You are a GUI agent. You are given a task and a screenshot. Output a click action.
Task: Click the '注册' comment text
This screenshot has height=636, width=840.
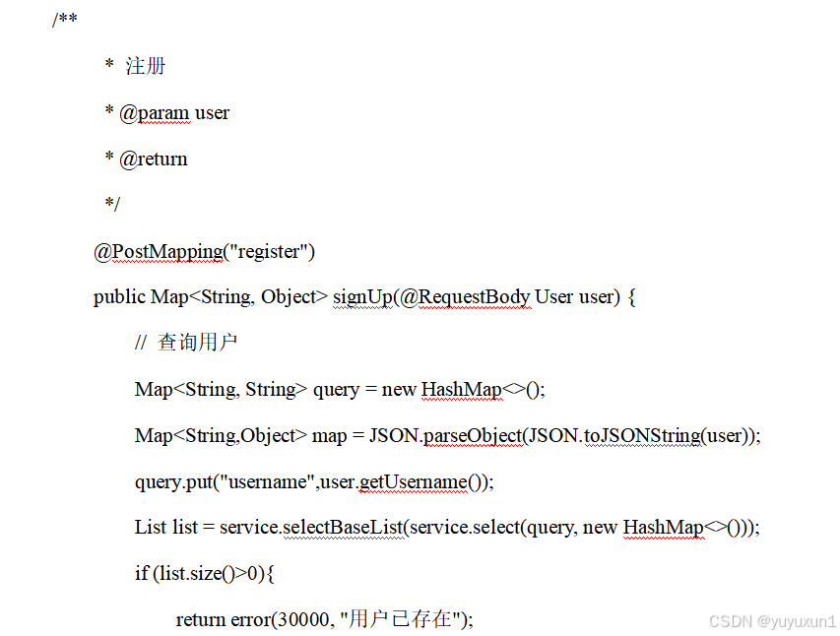click(x=145, y=66)
